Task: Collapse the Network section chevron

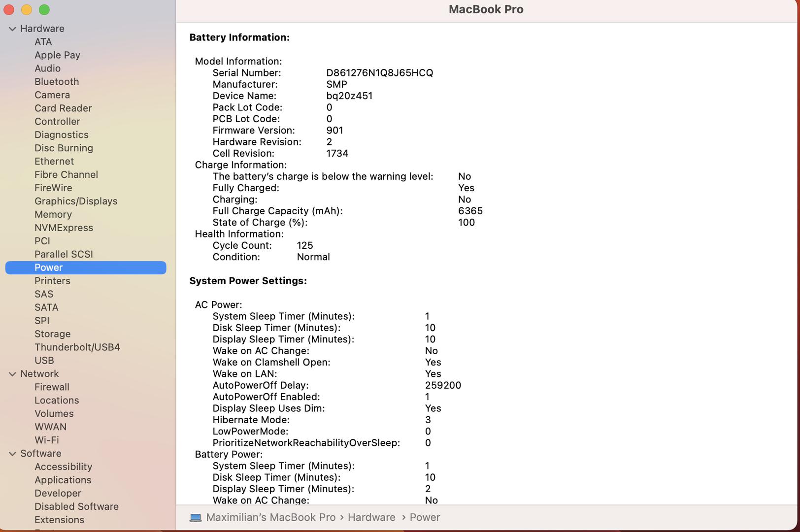Action: [x=12, y=374]
